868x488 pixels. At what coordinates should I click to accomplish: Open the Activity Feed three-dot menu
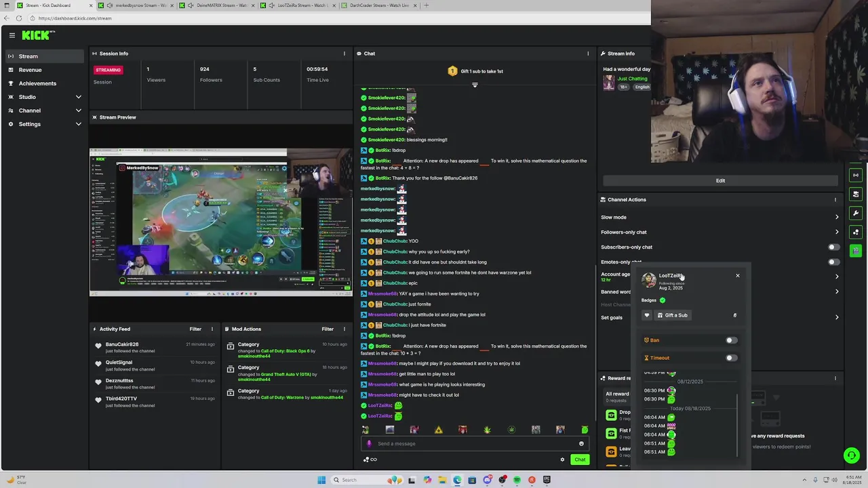(212, 329)
